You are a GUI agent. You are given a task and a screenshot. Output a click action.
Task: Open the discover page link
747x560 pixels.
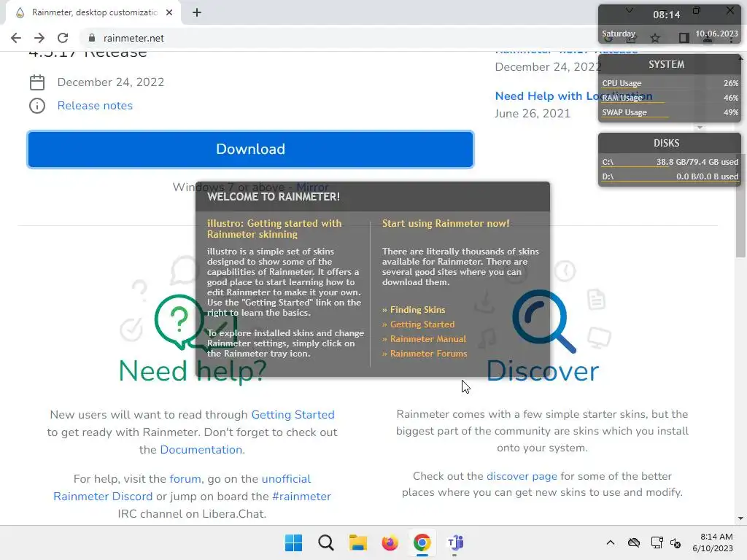click(522, 476)
